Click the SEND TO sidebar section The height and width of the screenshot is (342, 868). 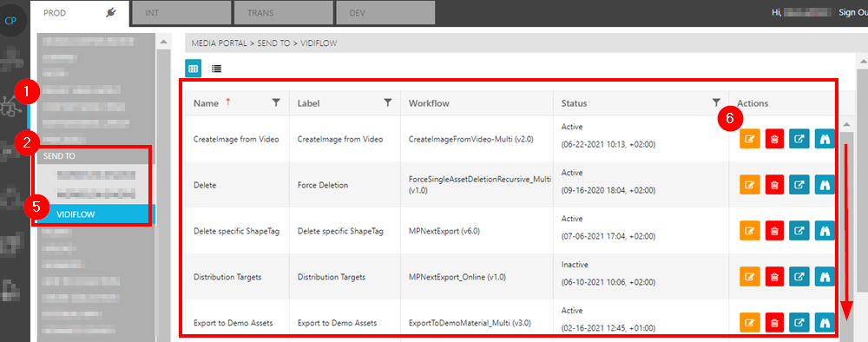96,156
